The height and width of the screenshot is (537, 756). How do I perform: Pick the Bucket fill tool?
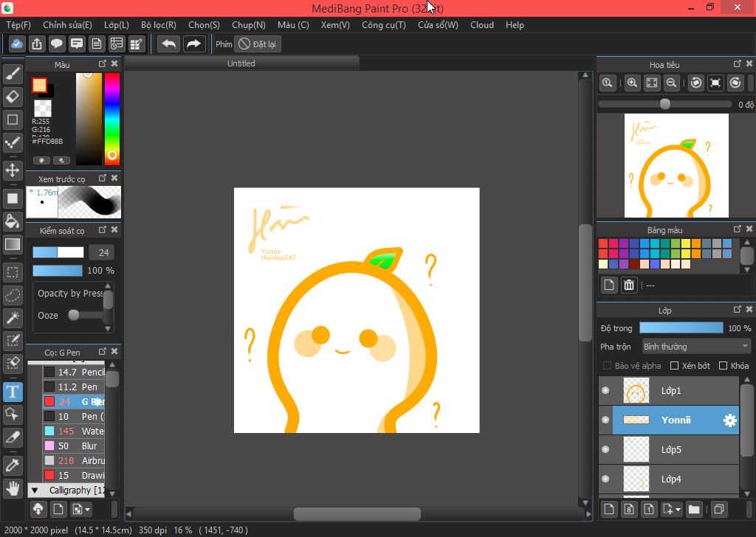[13, 221]
